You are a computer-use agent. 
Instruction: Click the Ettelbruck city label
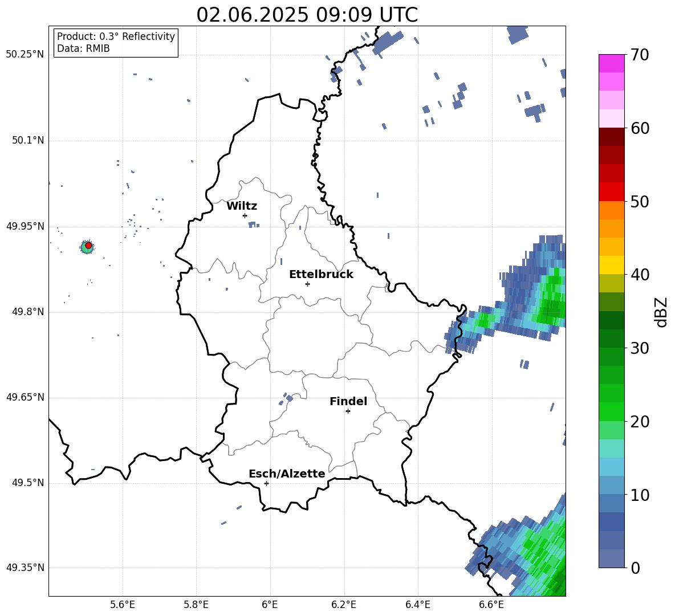coord(321,275)
